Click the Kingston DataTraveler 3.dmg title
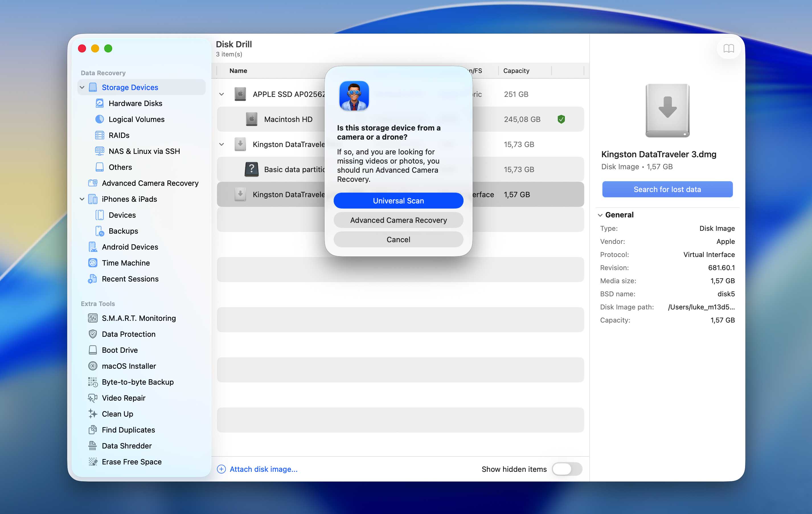 (659, 154)
